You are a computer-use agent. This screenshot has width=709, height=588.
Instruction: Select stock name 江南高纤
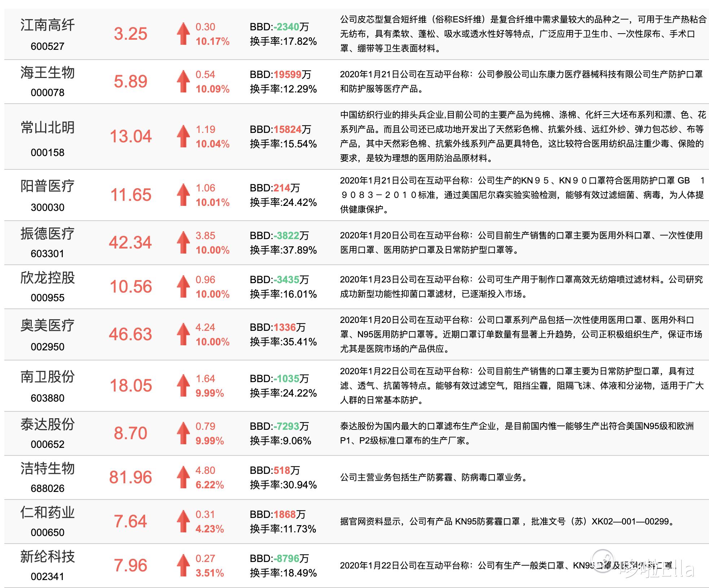(48, 25)
